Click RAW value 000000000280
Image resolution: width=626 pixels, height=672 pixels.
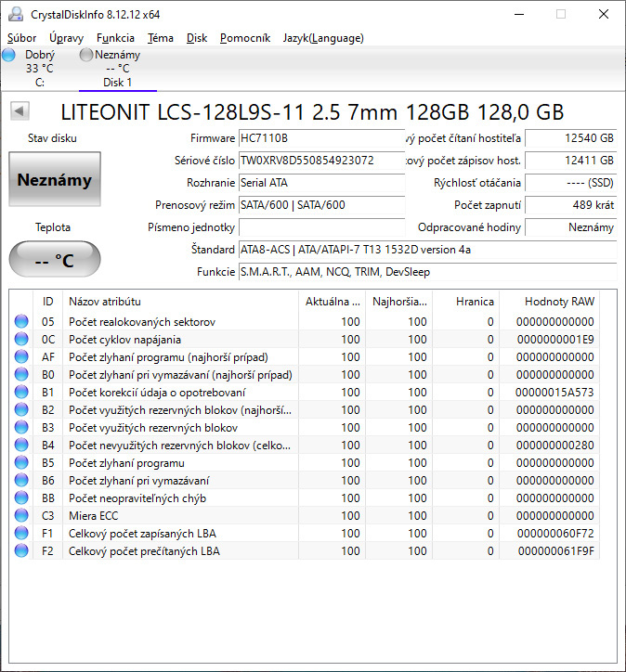[x=554, y=446]
